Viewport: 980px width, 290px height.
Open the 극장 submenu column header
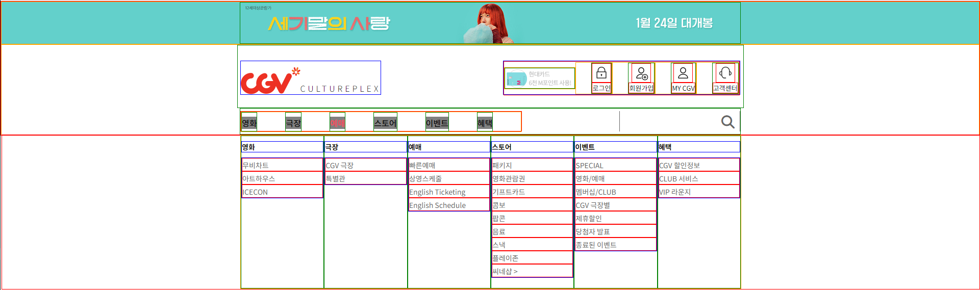(x=366, y=147)
